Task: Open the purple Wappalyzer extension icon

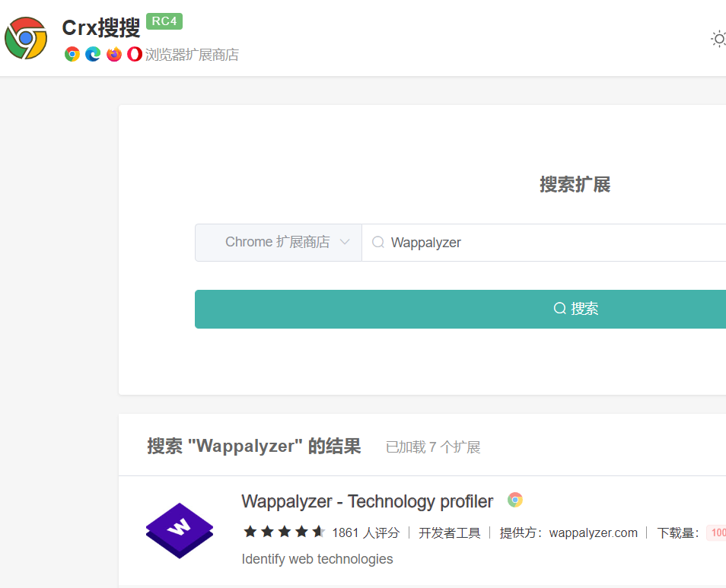Action: 179,532
